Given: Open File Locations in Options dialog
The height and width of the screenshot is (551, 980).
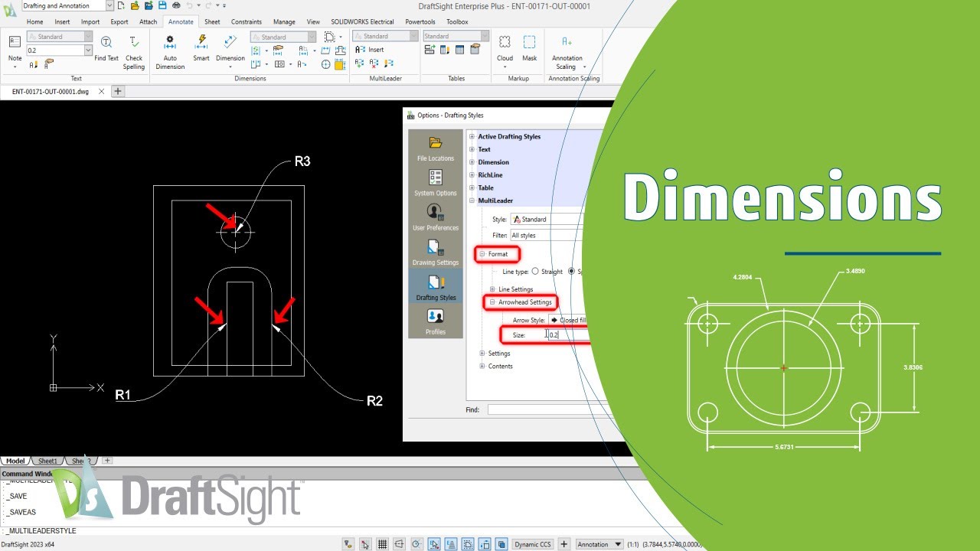Looking at the screenshot, I should pos(436,148).
